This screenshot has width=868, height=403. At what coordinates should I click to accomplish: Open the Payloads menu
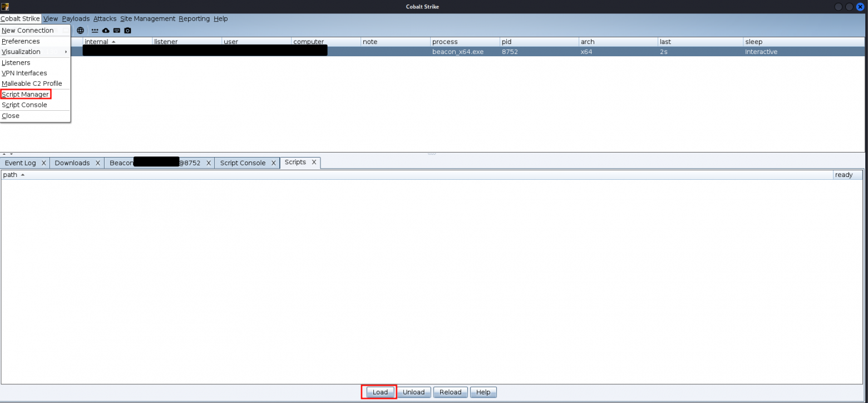click(76, 18)
